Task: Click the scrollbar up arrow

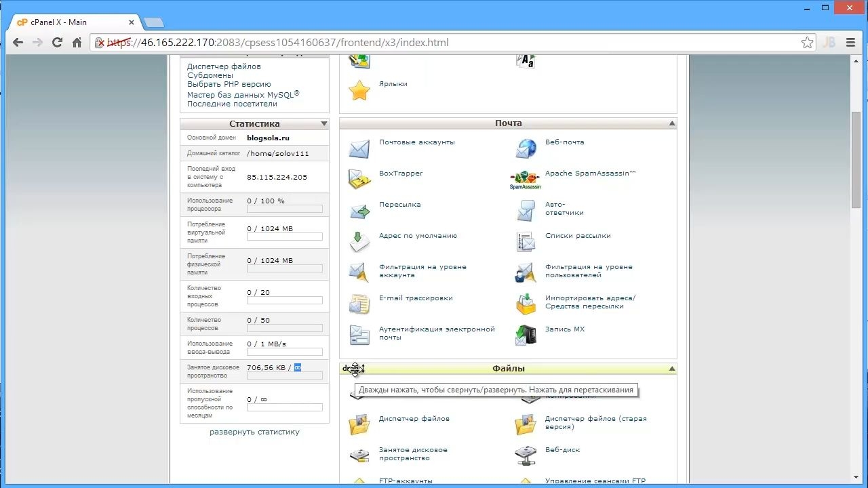Action: (856, 61)
